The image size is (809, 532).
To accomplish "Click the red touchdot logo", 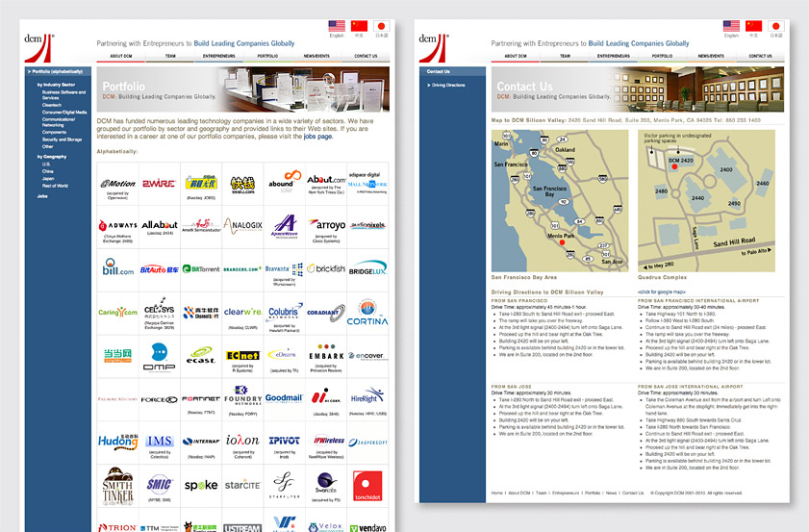I will click(367, 486).
